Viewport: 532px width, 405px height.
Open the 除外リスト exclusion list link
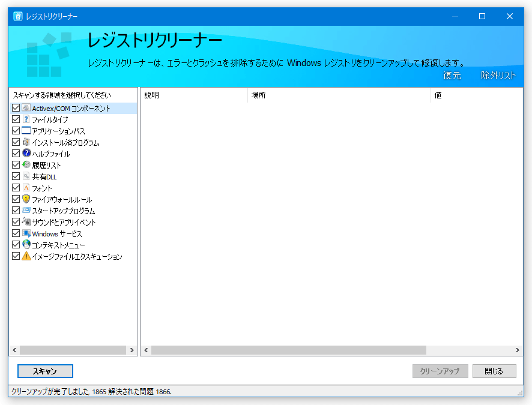coord(498,75)
